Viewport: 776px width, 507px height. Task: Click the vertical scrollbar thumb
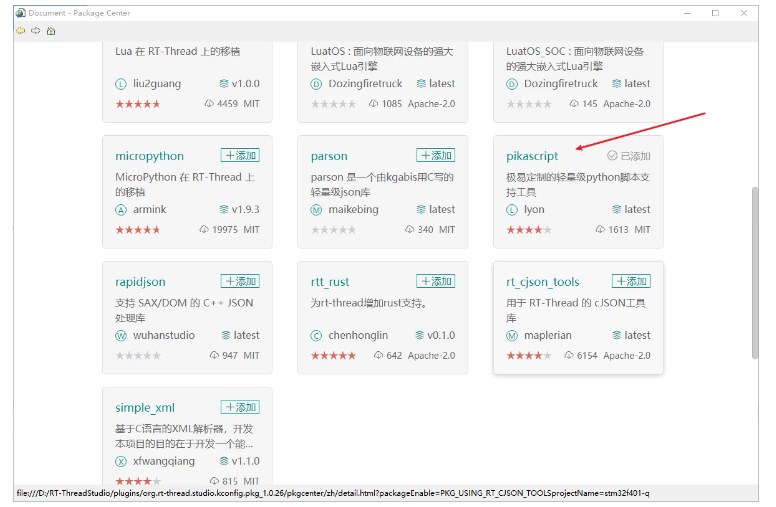coord(755,272)
